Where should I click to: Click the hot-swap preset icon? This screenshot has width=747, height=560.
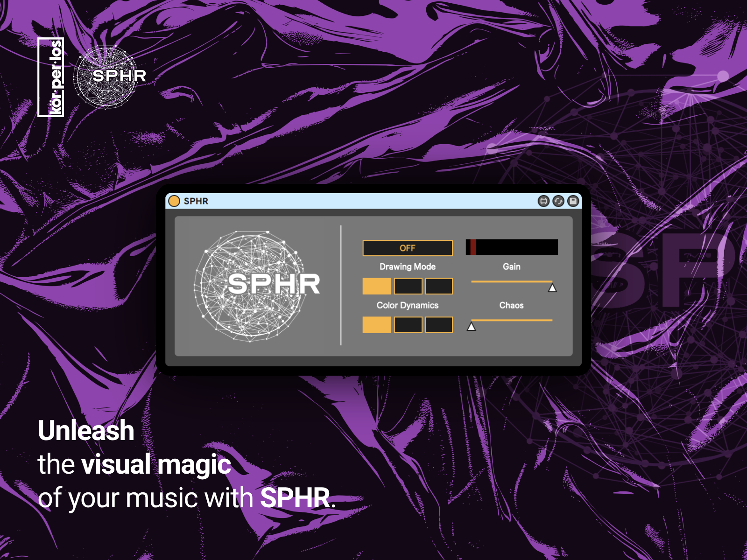[x=558, y=201]
